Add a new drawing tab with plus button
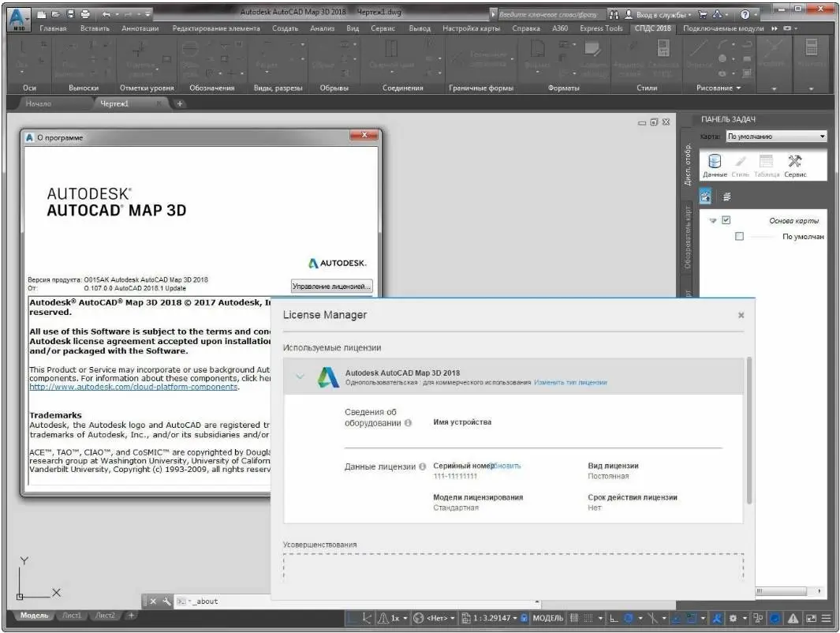The height and width of the screenshot is (633, 840). pos(180,103)
